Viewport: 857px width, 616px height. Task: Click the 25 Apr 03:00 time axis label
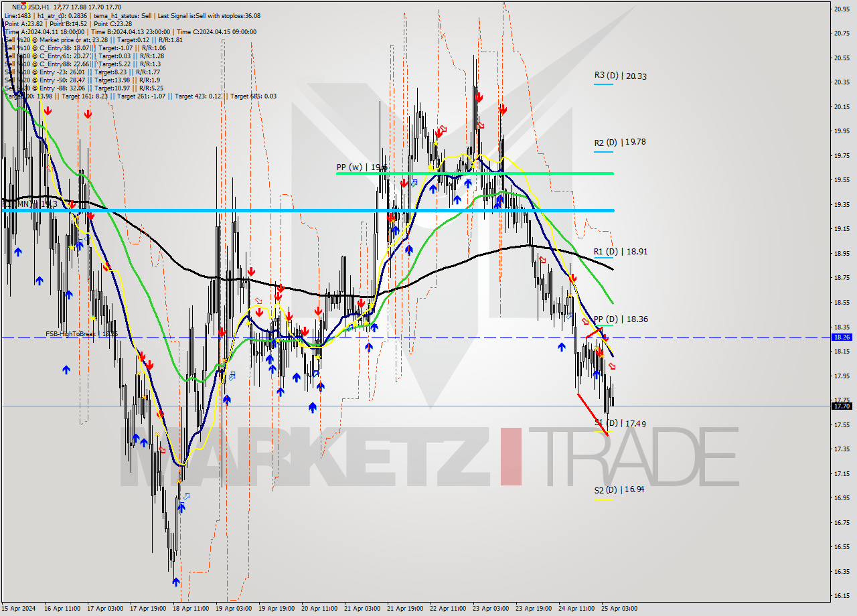pyautogui.click(x=620, y=609)
